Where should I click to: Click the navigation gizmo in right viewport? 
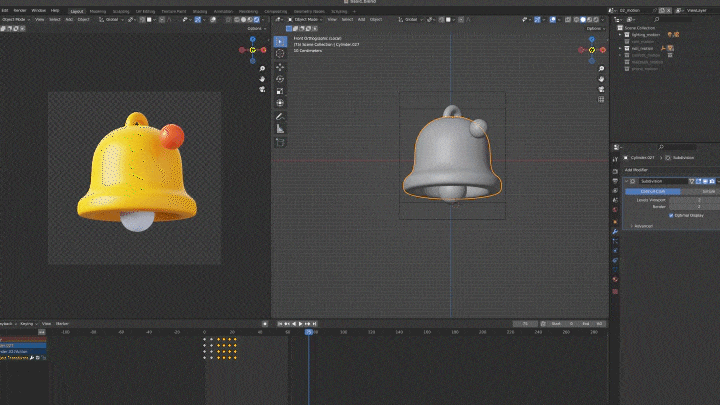(x=592, y=50)
